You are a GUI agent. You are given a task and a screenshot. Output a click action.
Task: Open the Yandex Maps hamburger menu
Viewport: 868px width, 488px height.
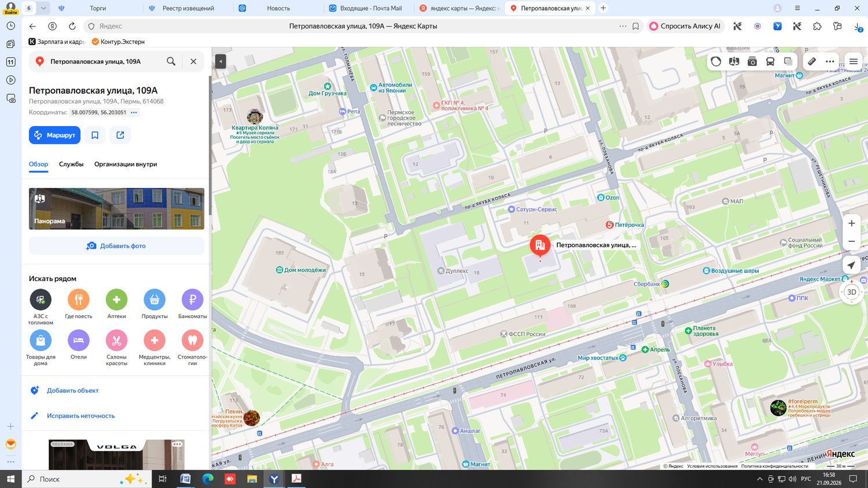pyautogui.click(x=854, y=61)
